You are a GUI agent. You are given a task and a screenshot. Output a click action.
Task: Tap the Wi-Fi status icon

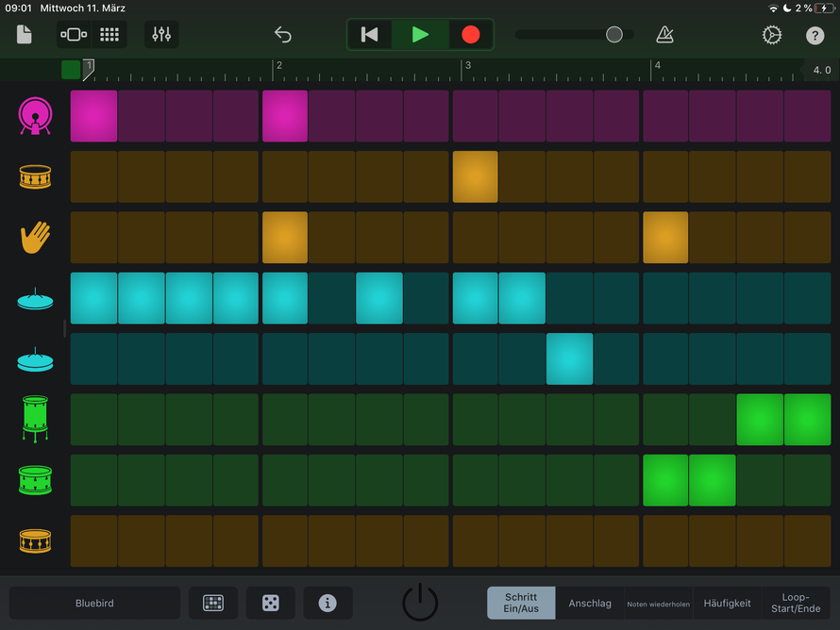[773, 8]
